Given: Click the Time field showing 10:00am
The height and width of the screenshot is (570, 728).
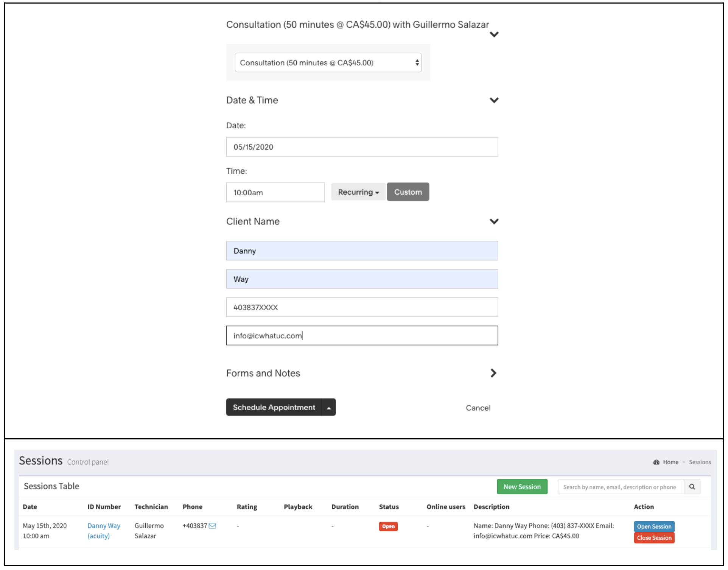Looking at the screenshot, I should coord(275,192).
